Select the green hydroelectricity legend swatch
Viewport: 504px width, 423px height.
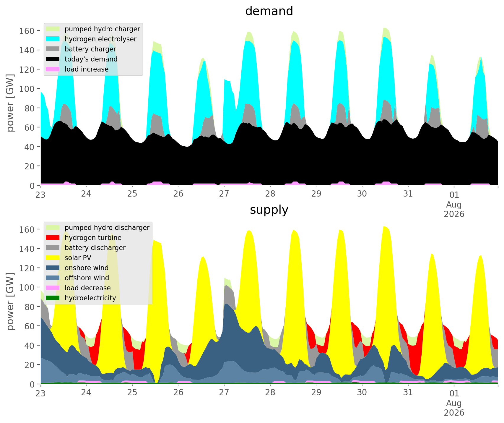tap(53, 298)
